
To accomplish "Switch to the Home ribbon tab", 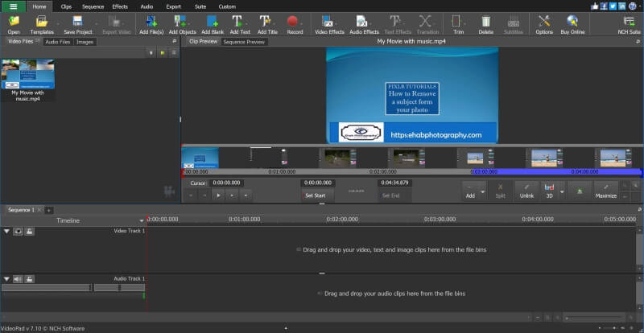I will 39,6.
